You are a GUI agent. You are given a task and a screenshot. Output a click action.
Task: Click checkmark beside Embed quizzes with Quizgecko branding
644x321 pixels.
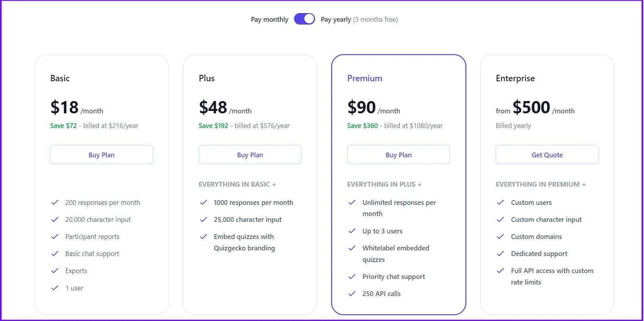point(204,237)
